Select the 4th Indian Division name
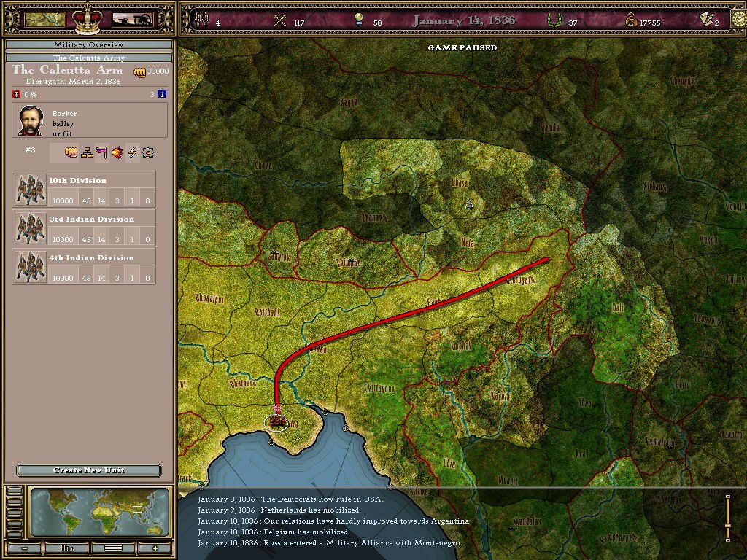The image size is (747, 560). pyautogui.click(x=91, y=257)
